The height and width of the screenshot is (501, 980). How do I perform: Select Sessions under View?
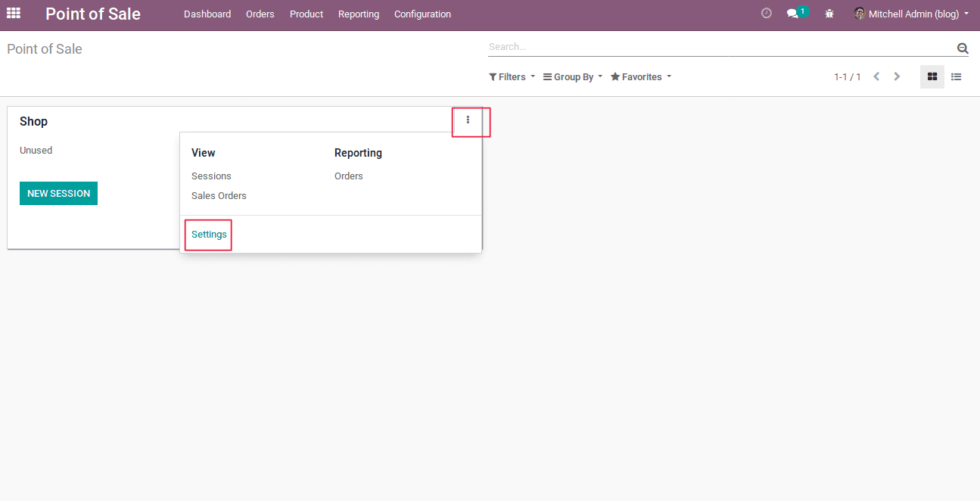(x=211, y=176)
